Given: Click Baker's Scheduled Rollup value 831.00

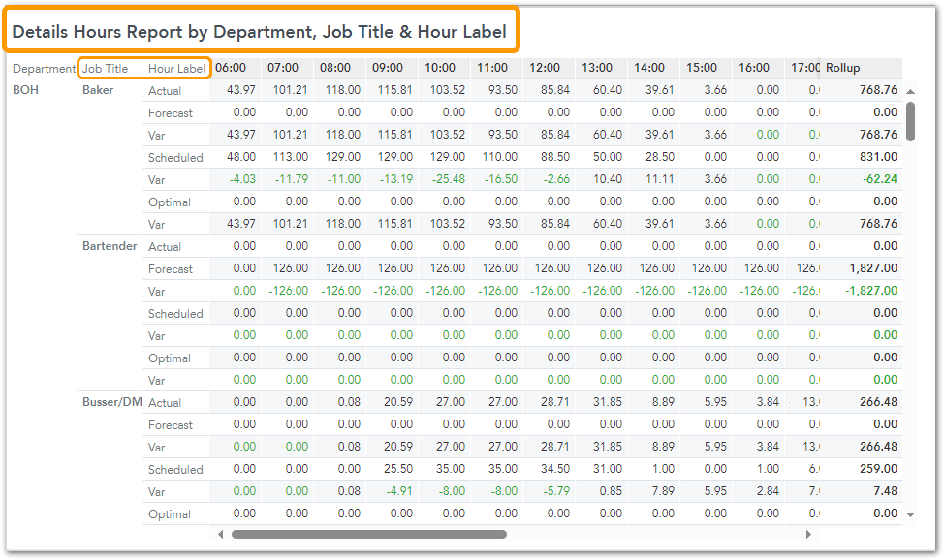Looking at the screenshot, I should 878,157.
